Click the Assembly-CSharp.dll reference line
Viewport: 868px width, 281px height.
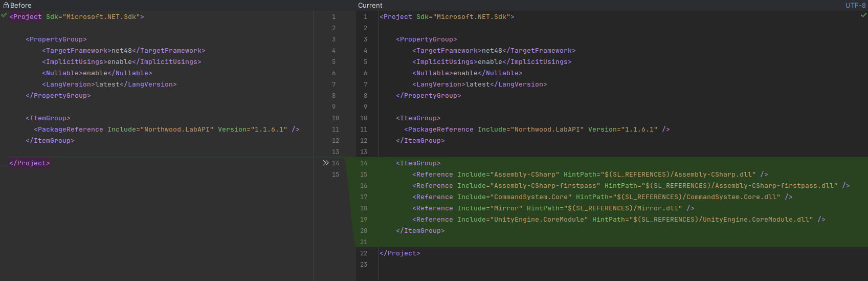590,175
